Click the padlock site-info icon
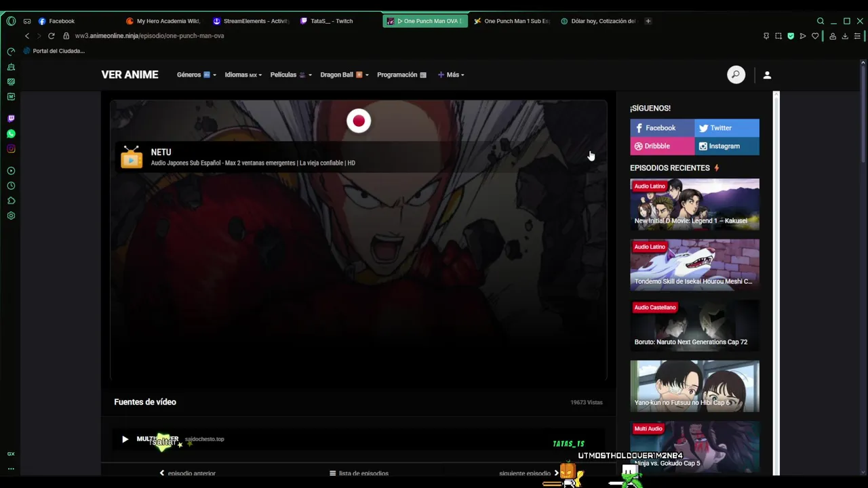Viewport: 868px width, 488px height. [66, 36]
